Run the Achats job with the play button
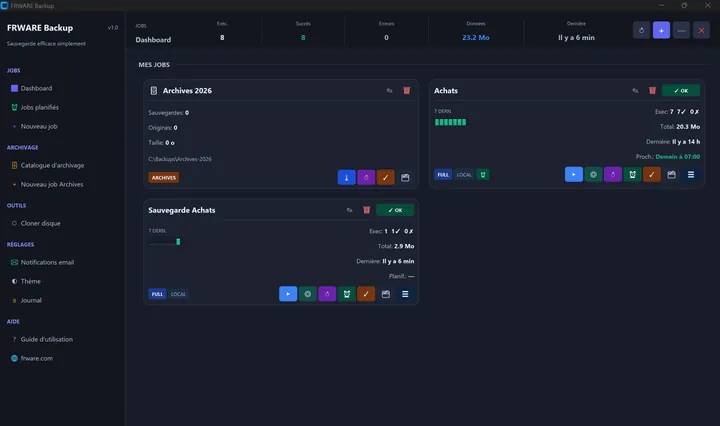720x426 pixels. point(574,174)
